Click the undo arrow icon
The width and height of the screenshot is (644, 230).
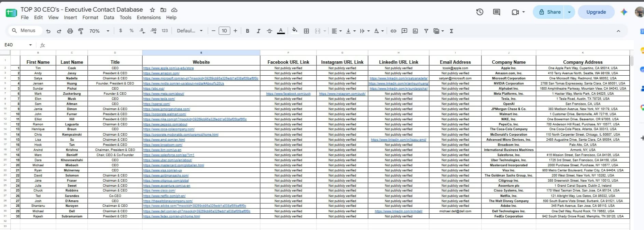[x=48, y=31]
